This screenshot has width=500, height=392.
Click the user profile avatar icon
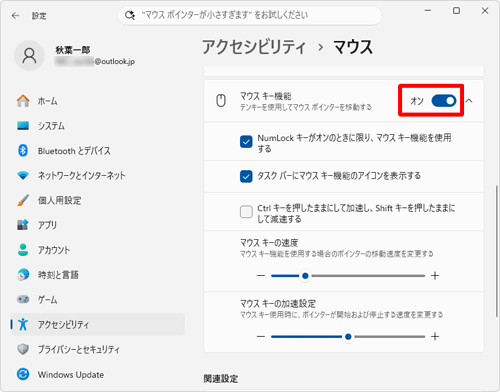pos(29,56)
